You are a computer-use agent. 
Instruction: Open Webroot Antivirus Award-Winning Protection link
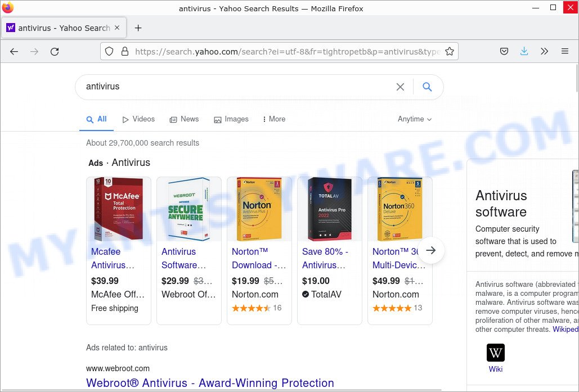coord(210,383)
